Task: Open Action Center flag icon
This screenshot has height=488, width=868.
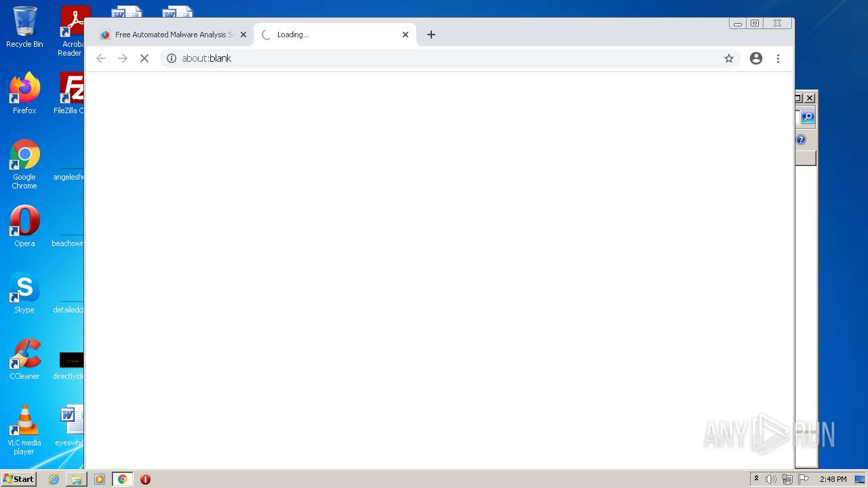Action: coord(804,479)
